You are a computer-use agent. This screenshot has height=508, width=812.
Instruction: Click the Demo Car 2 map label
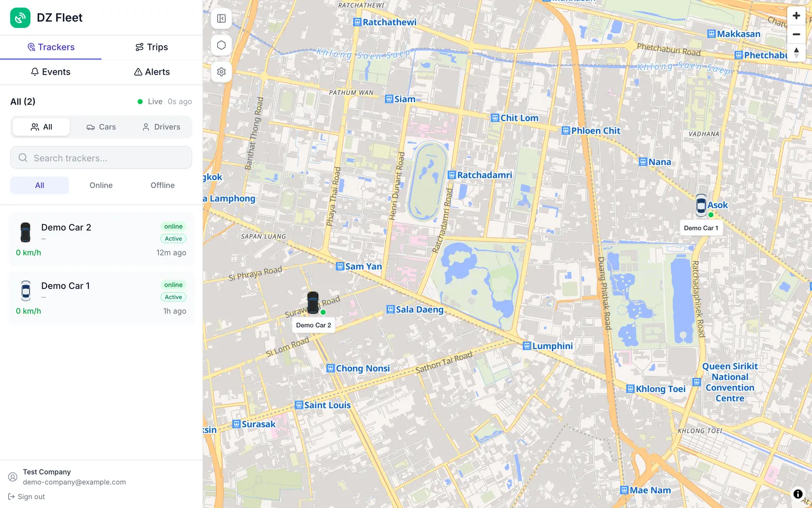pyautogui.click(x=313, y=325)
